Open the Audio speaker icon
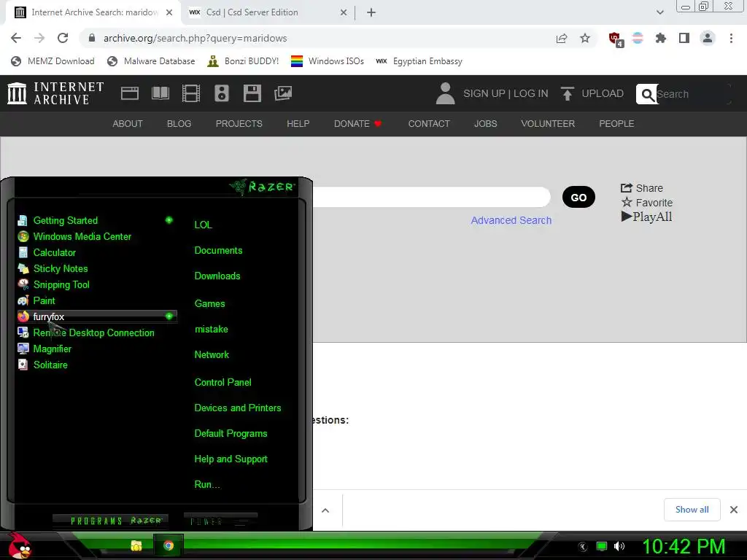This screenshot has height=560, width=747. (x=222, y=93)
